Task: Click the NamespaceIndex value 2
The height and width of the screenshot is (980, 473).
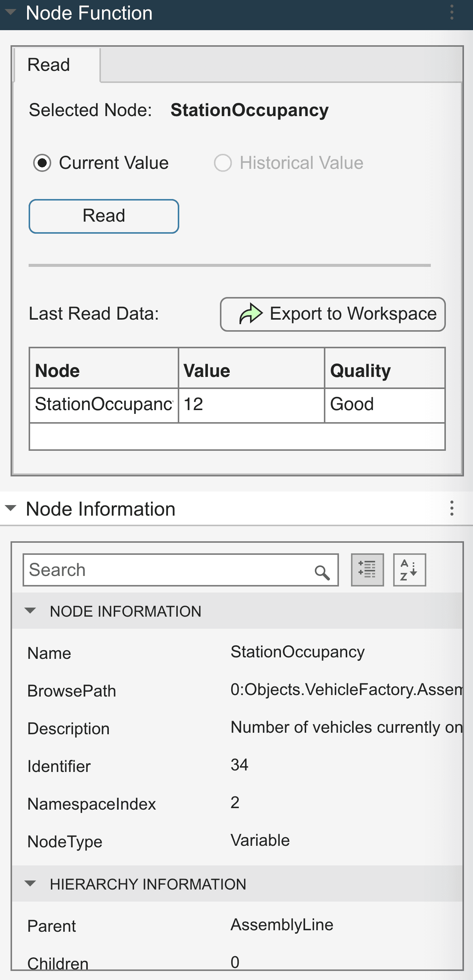Action: coord(235,803)
